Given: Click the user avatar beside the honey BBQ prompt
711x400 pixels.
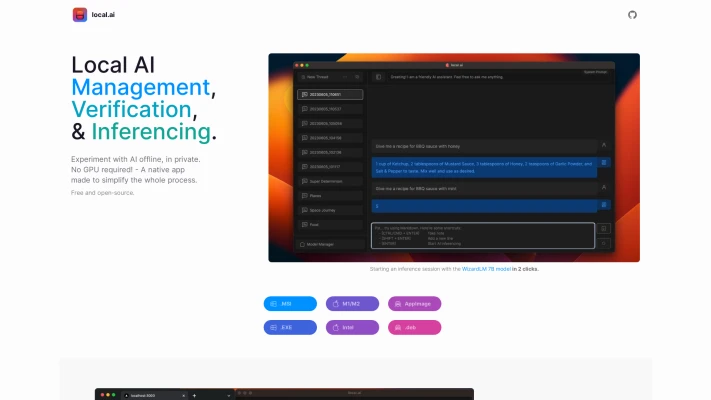Looking at the screenshot, I should [x=604, y=145].
